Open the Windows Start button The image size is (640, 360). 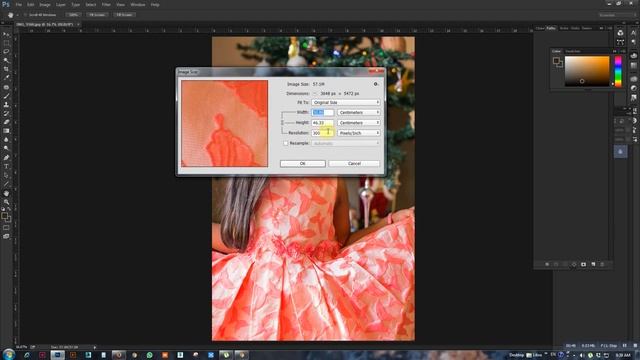[8, 355]
